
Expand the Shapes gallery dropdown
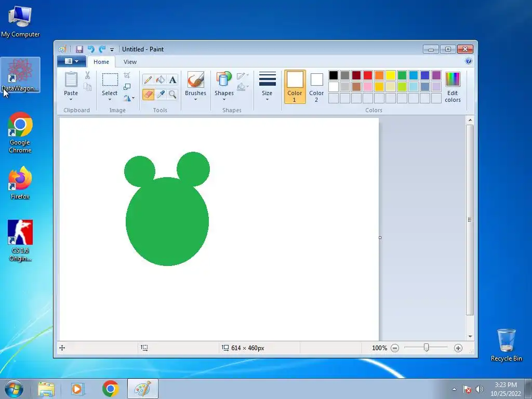tap(224, 99)
